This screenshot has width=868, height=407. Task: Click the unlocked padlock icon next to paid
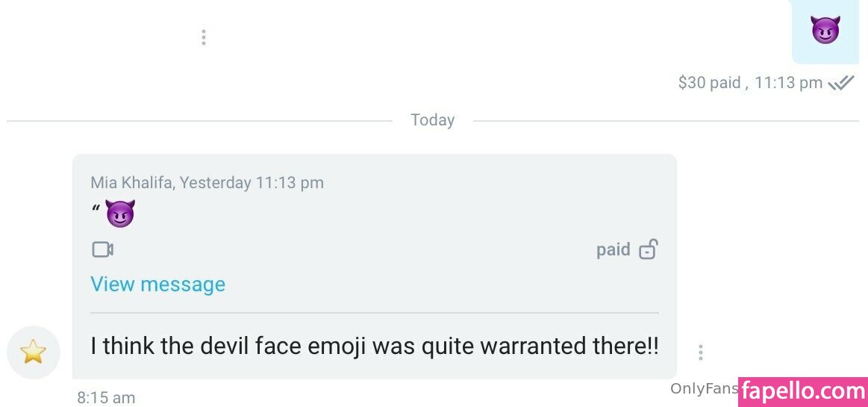(x=648, y=249)
